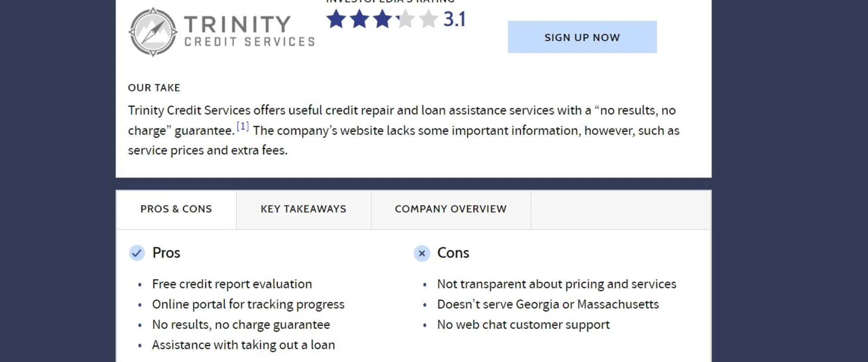Image resolution: width=868 pixels, height=362 pixels.
Task: Select the Pros & Cons tab
Action: [x=176, y=209]
